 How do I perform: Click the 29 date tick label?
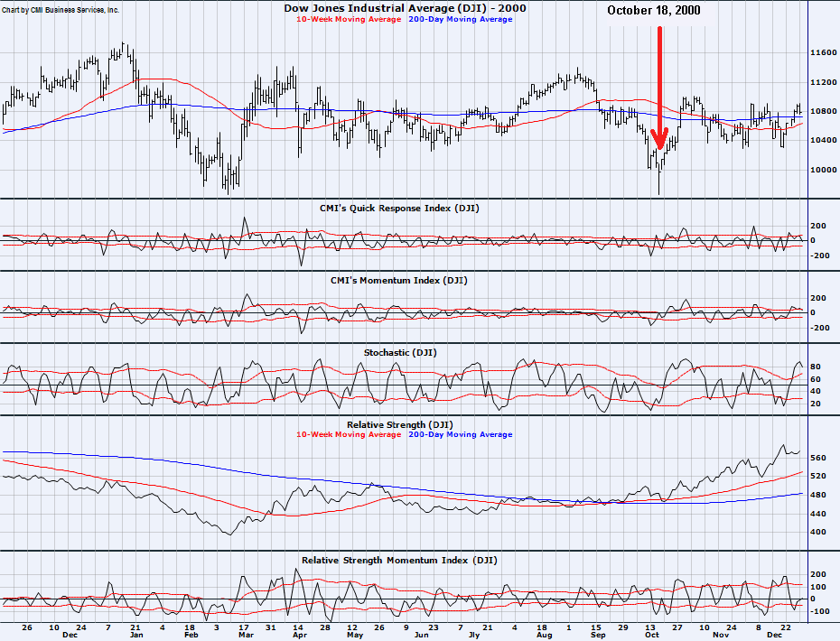(x=623, y=627)
